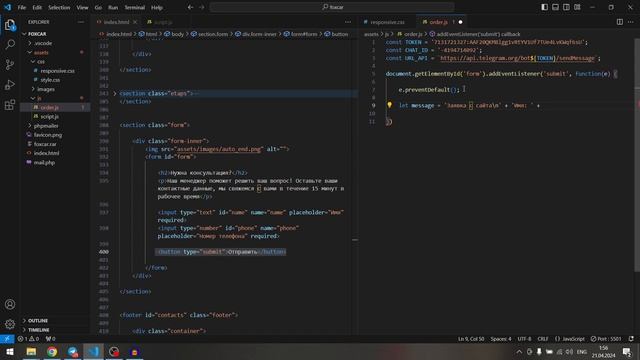Viewport: 640px width, 360px height.
Task: Go back with the navigation arrow
Action: click(191, 7)
